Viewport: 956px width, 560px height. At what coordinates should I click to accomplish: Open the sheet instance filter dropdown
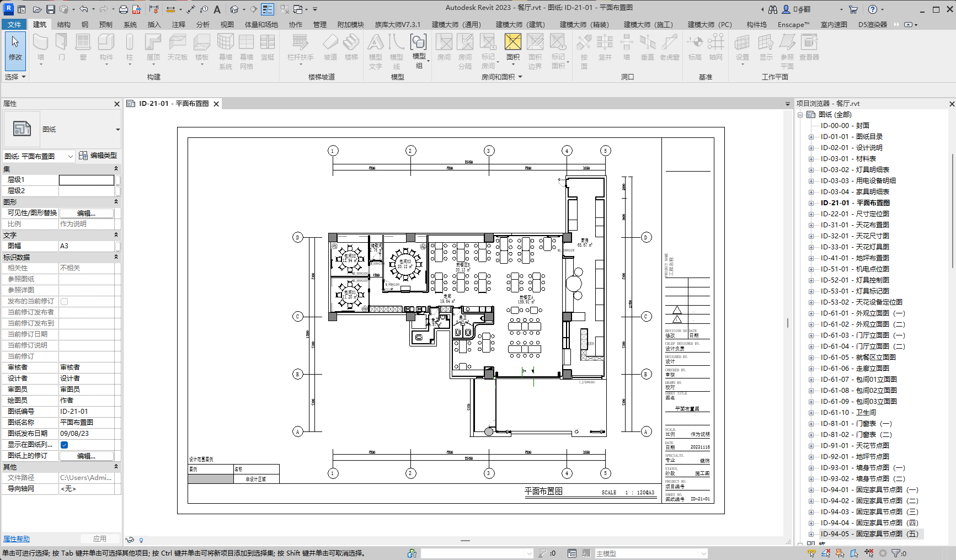[70, 157]
